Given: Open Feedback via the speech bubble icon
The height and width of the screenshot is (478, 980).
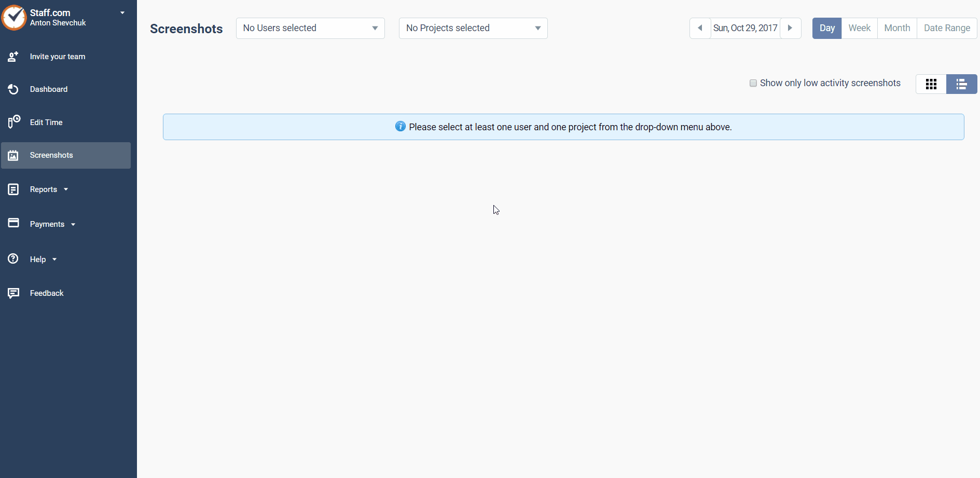Looking at the screenshot, I should click(x=13, y=293).
